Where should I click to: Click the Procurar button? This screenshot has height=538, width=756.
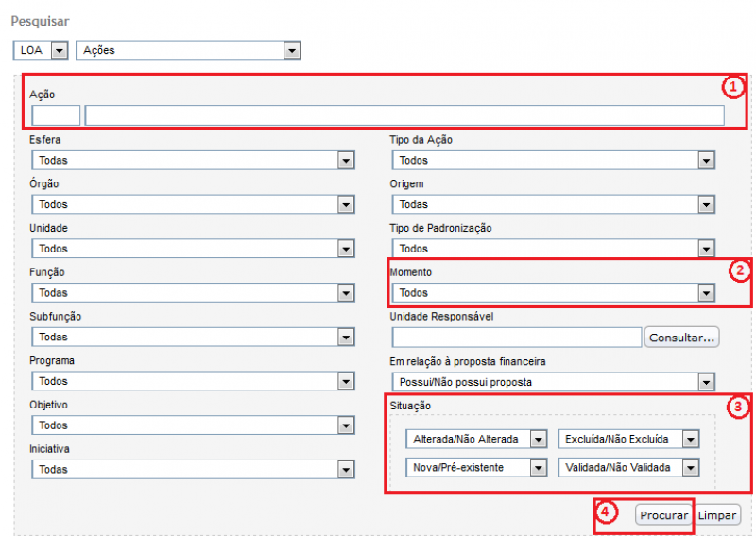click(x=663, y=515)
